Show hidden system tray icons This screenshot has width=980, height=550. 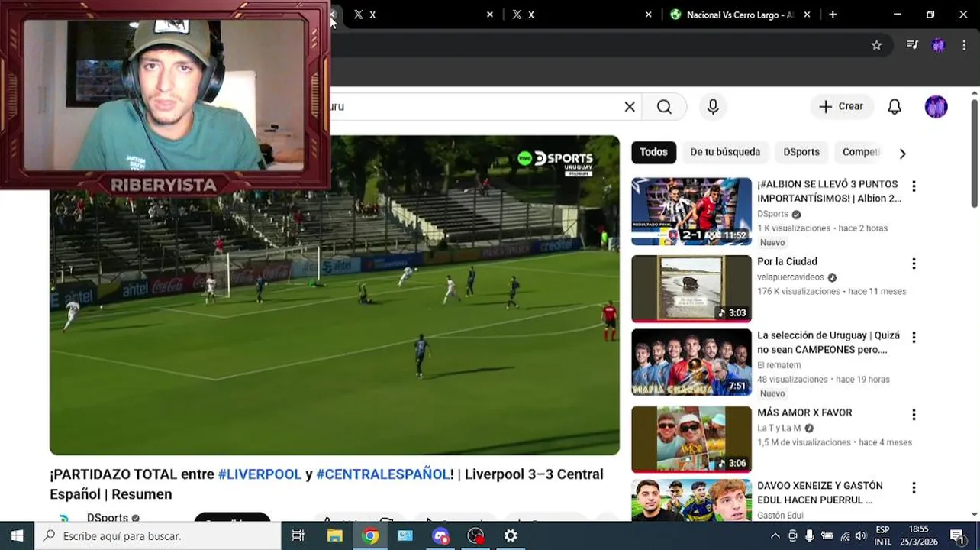[x=775, y=536]
